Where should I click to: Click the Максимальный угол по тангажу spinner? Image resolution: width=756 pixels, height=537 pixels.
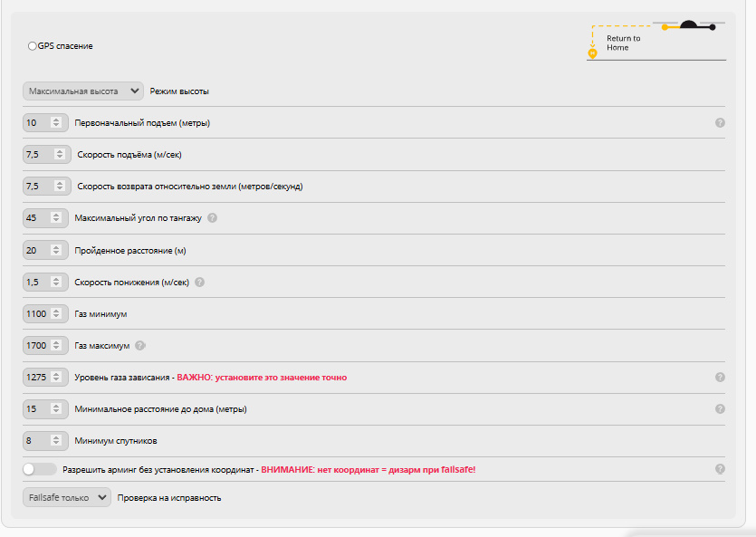56,218
